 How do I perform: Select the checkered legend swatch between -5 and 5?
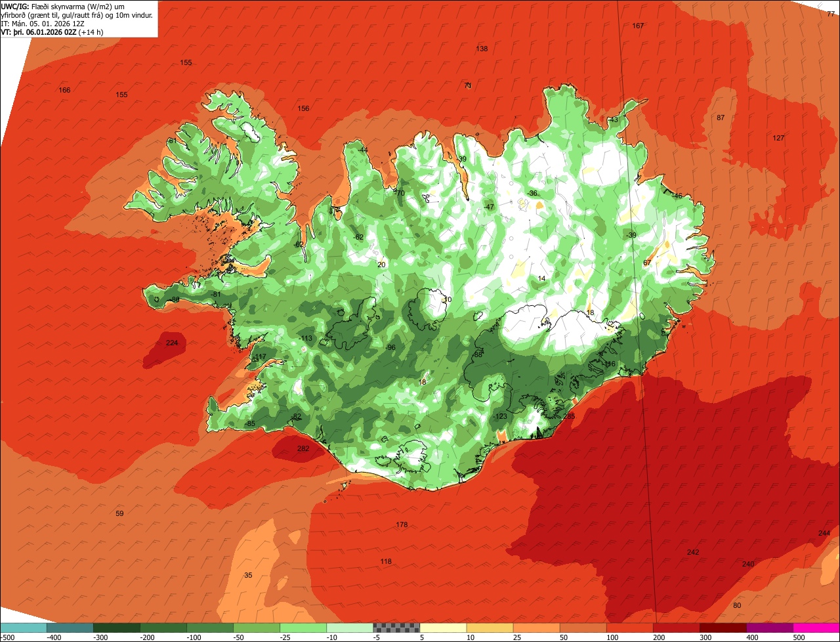click(396, 628)
